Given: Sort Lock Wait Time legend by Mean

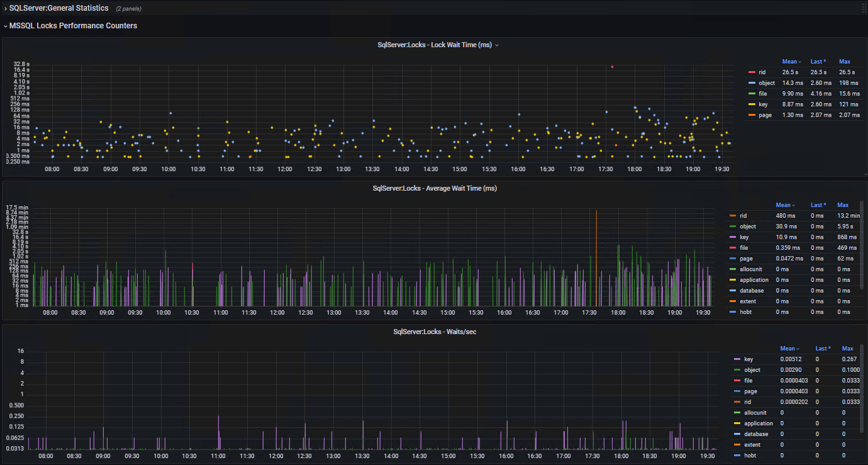Looking at the screenshot, I should (x=790, y=62).
